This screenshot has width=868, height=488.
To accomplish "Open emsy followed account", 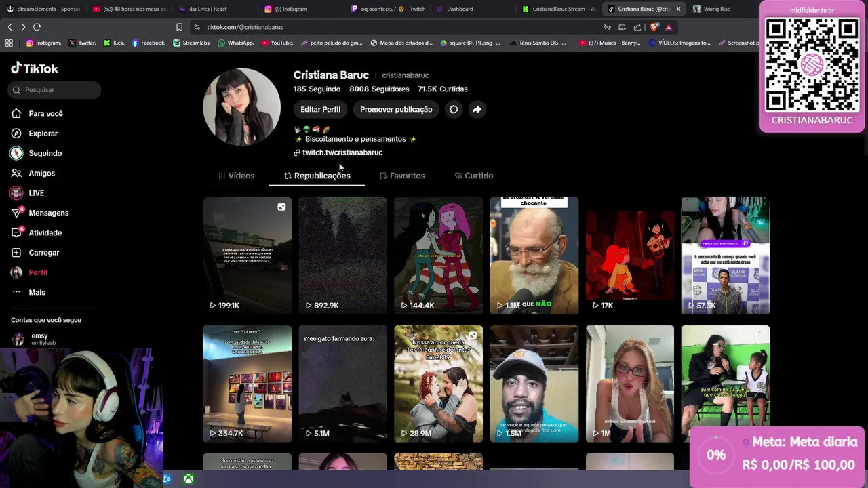I will coord(41,339).
